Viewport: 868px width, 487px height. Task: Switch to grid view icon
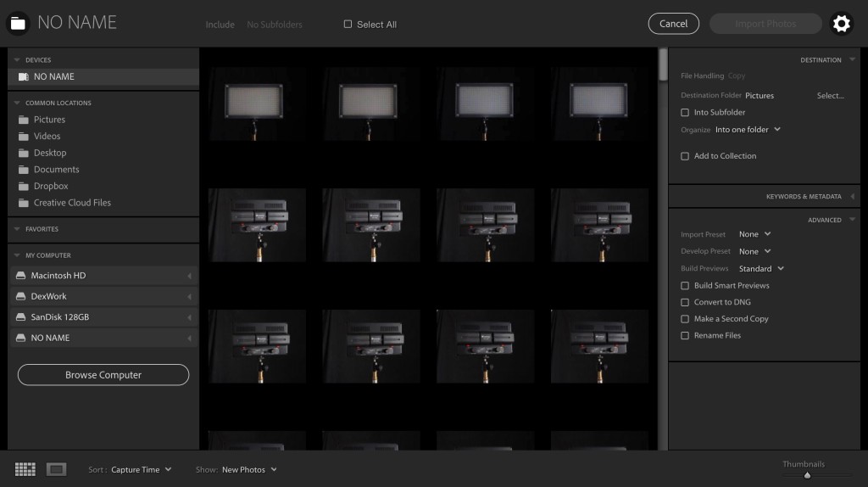coord(25,469)
